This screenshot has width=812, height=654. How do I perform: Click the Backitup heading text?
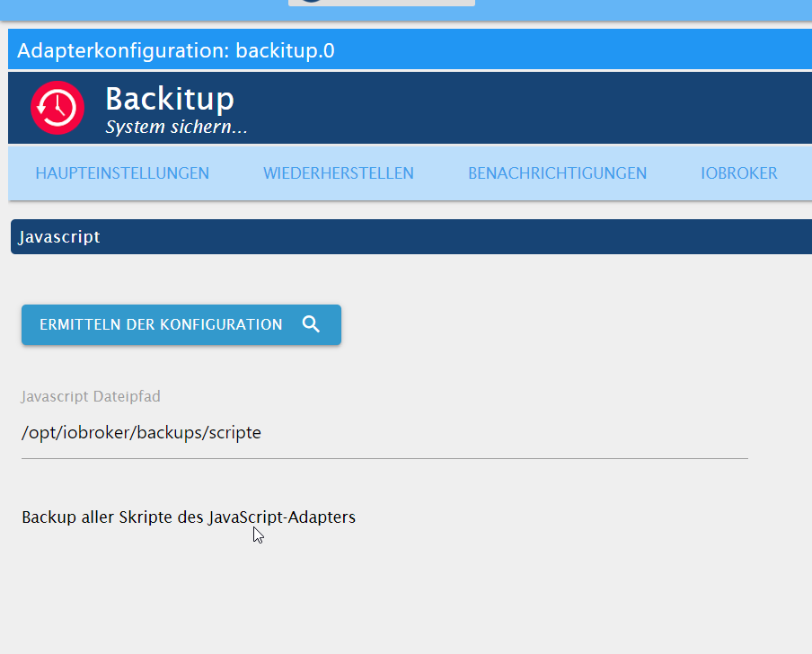(x=170, y=99)
